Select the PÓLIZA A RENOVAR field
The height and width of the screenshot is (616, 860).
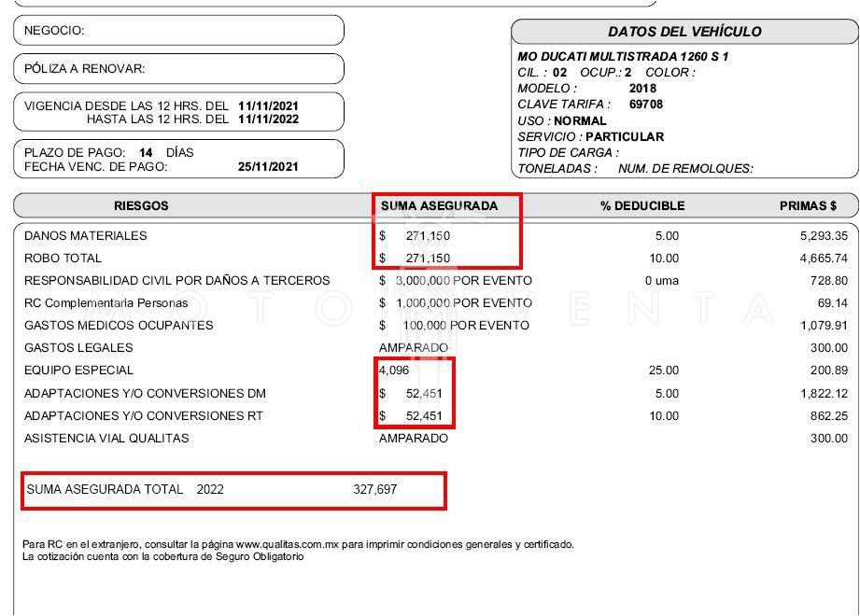tap(178, 69)
